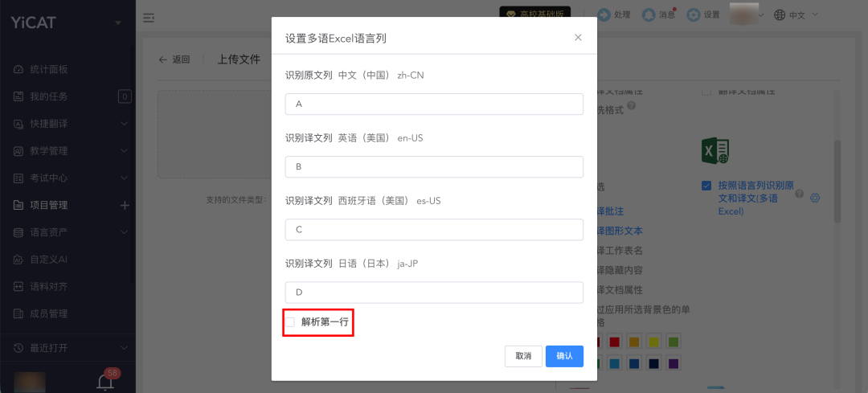Expand the 教学管理 submenu chevron
The height and width of the screenshot is (393, 868).
coord(124,150)
